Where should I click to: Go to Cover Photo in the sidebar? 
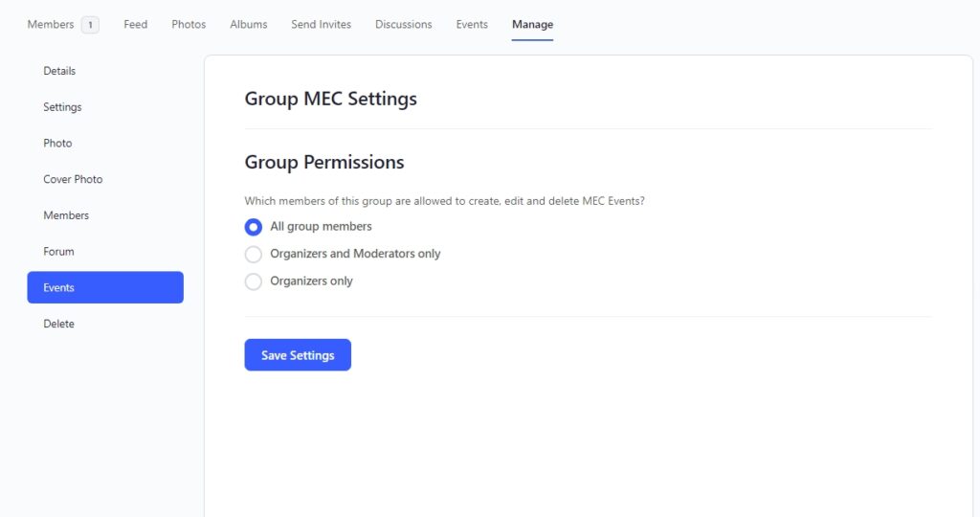(x=73, y=180)
